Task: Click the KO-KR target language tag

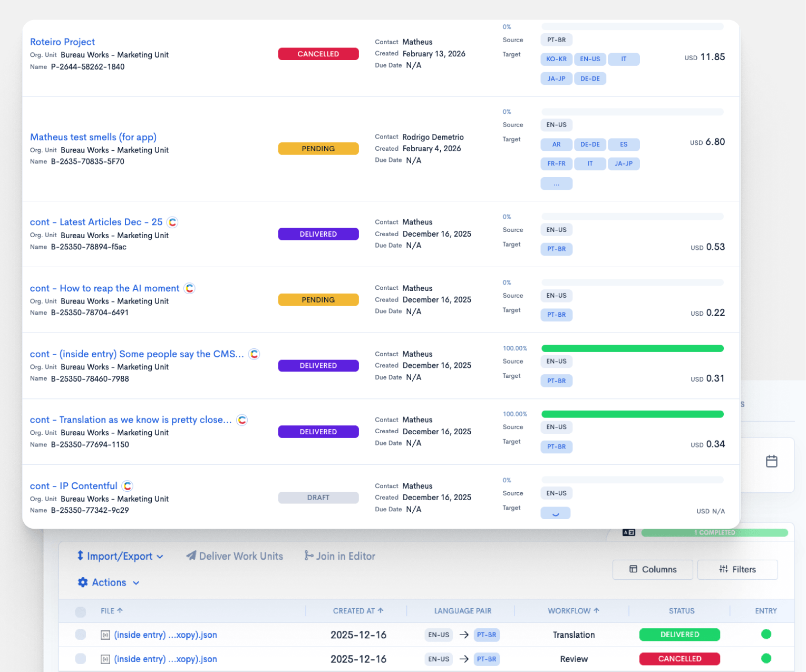Action: click(x=557, y=59)
